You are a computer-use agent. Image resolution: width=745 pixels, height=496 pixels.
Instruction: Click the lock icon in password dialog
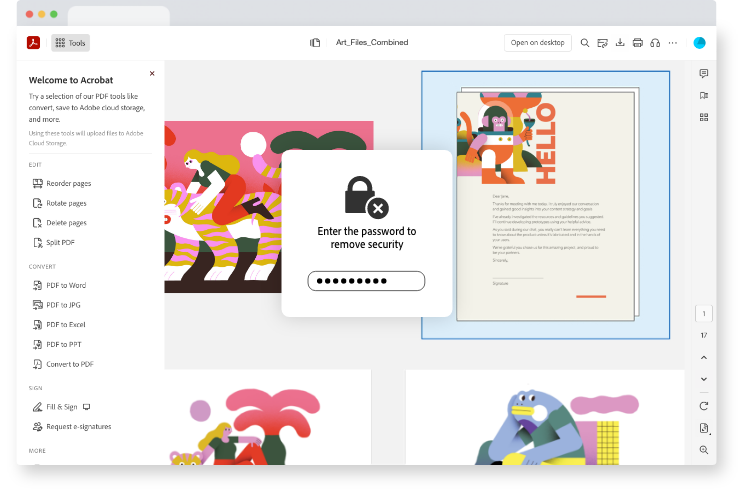pyautogui.click(x=366, y=198)
